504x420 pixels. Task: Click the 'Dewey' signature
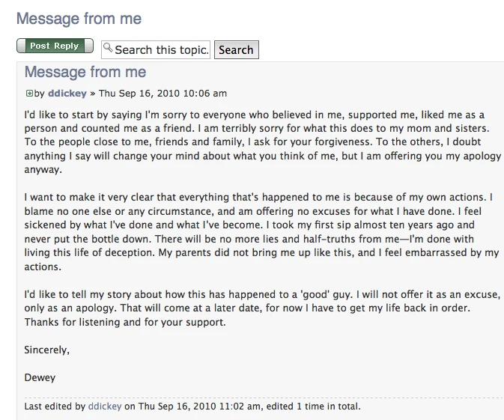click(x=40, y=378)
